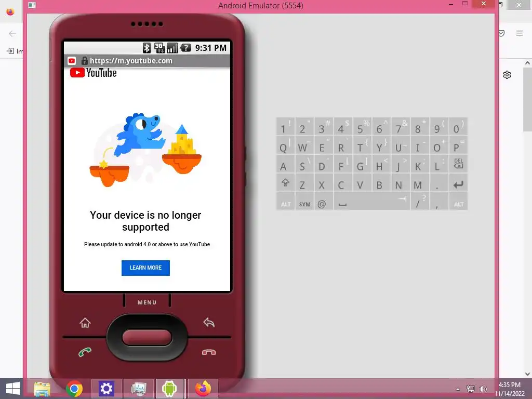Show hidden system tray icons
Viewport: 532px width, 399px height.
[458, 389]
